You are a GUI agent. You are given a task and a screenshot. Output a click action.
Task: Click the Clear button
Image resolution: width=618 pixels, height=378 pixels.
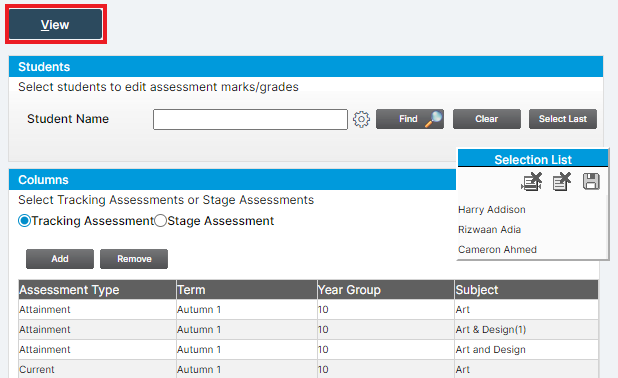point(486,119)
